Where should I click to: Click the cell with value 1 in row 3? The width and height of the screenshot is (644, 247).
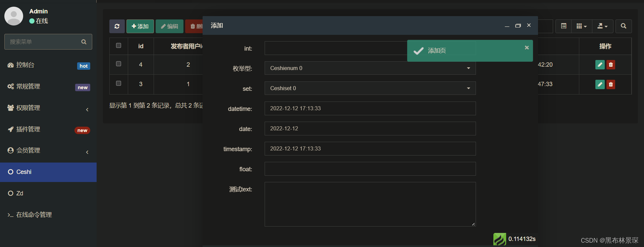[188, 84]
